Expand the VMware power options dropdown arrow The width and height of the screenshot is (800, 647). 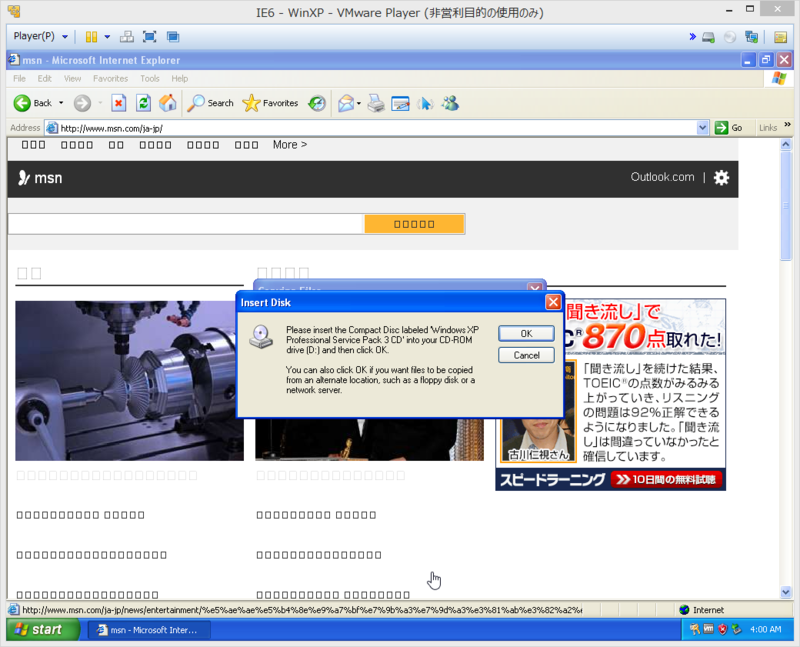point(107,37)
